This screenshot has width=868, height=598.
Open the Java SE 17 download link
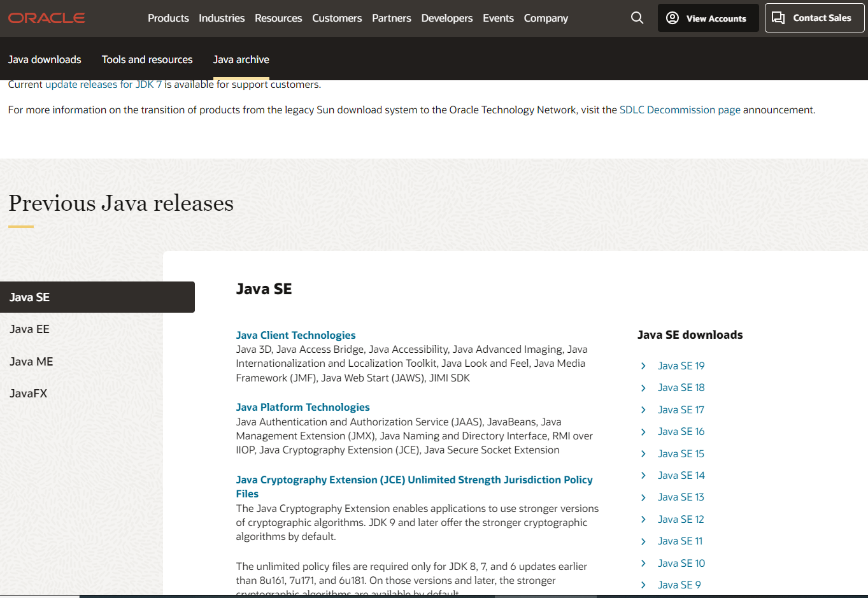click(x=681, y=409)
